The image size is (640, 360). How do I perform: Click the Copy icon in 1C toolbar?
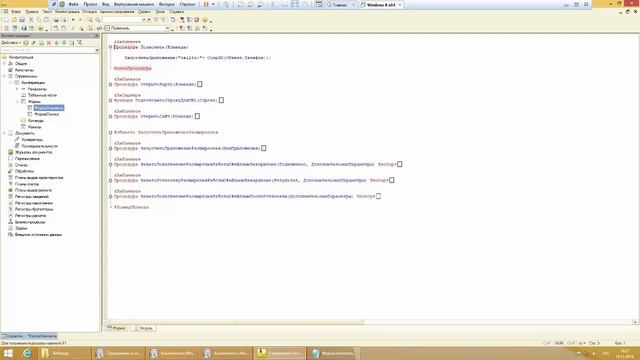39,20
